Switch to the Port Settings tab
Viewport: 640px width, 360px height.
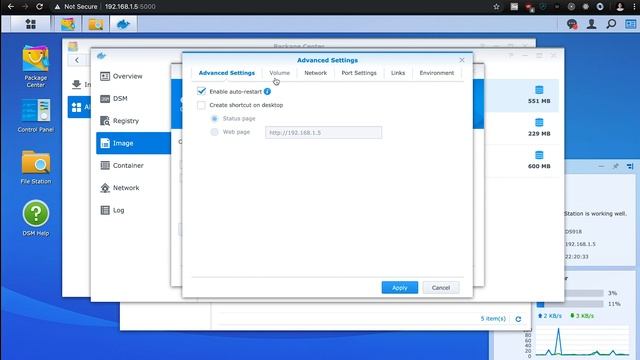coord(359,73)
